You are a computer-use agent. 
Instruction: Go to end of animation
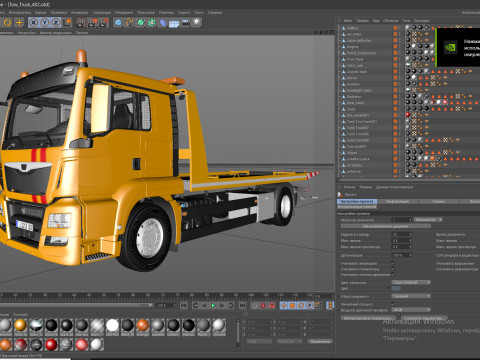tap(242, 305)
